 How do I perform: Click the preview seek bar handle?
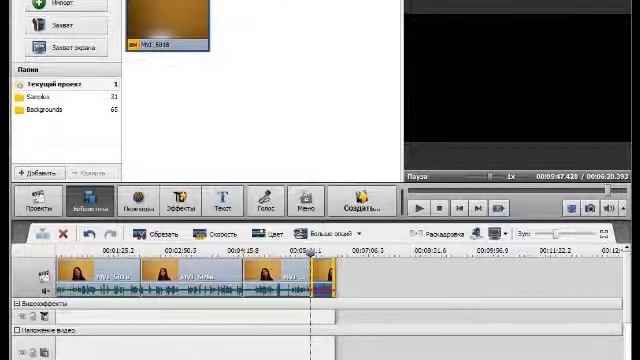(x=608, y=190)
